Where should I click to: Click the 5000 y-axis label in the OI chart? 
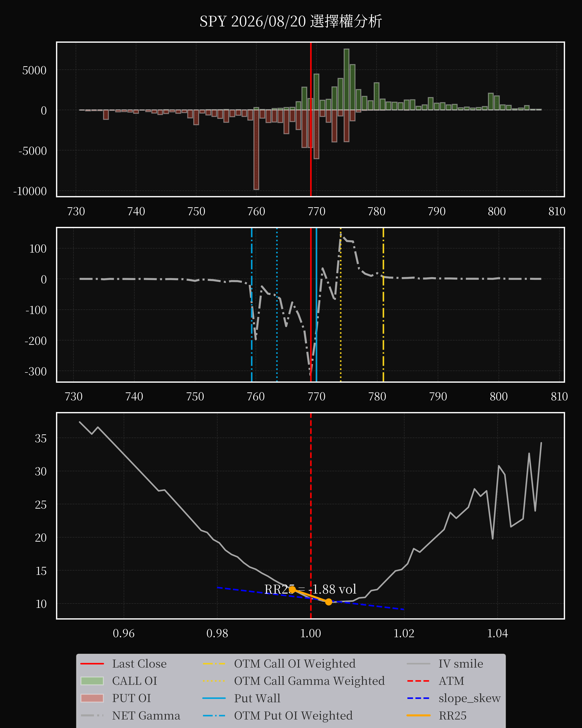click(34, 70)
